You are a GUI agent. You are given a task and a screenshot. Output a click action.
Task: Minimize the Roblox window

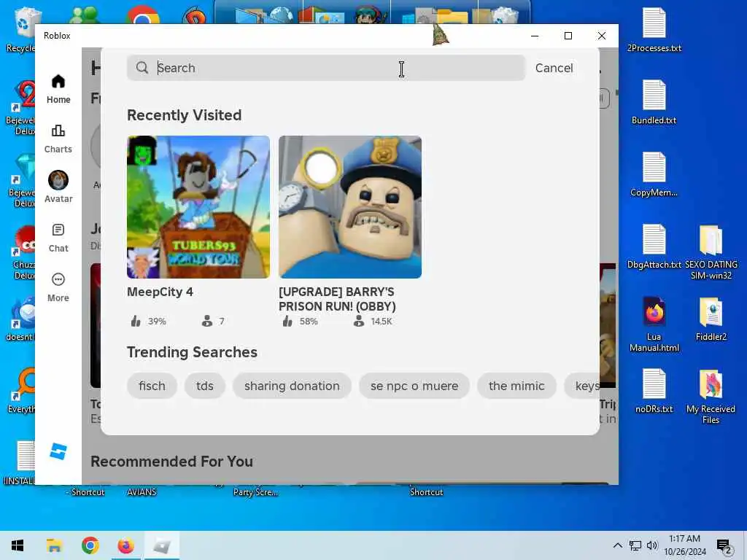pyautogui.click(x=535, y=36)
